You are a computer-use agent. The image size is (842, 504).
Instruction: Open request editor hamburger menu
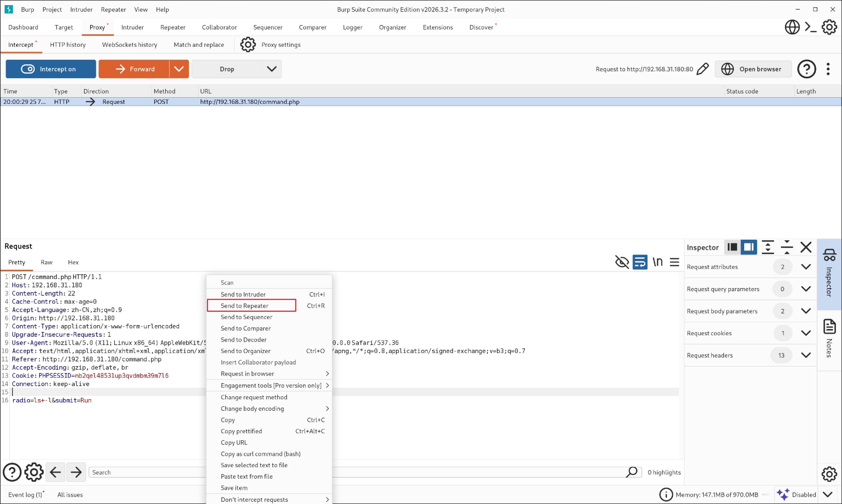(x=674, y=262)
